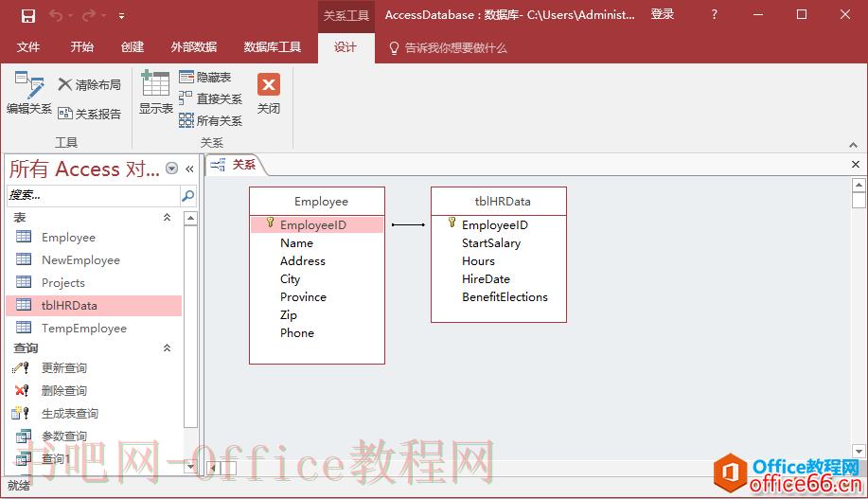The width and height of the screenshot is (868, 499).
Task: Switch to the 外部数据 ribbon tab
Action: [194, 47]
